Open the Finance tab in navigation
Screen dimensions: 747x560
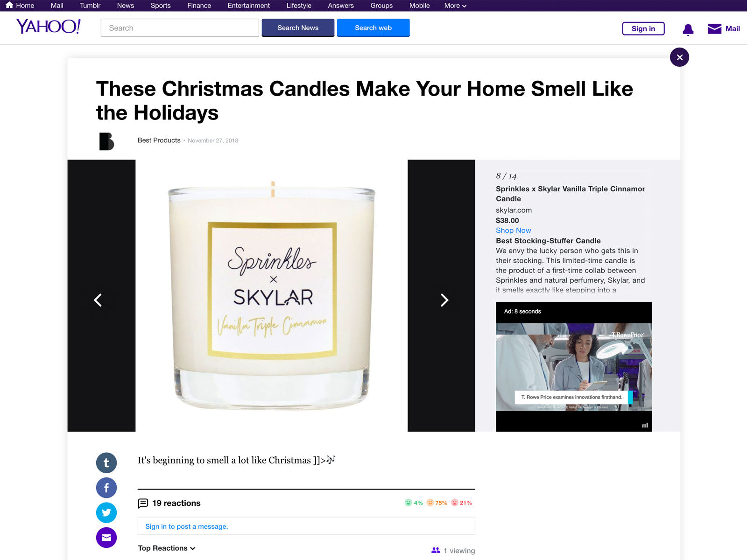199,6
